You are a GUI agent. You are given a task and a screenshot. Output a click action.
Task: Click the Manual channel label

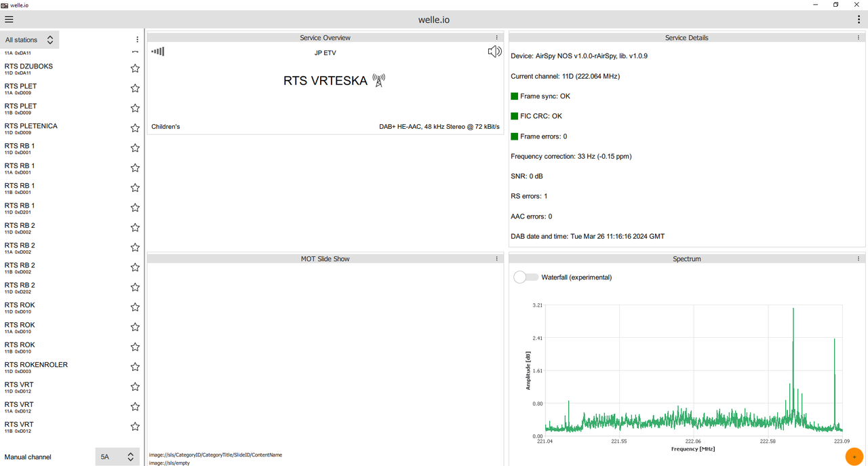coord(28,457)
